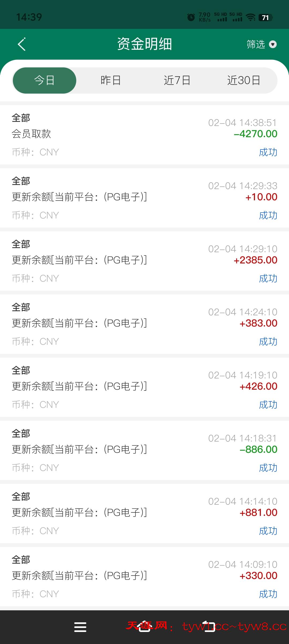Screen dimensions: 289x644
Task: Tap the alarm clock status icon
Action: [x=191, y=17]
